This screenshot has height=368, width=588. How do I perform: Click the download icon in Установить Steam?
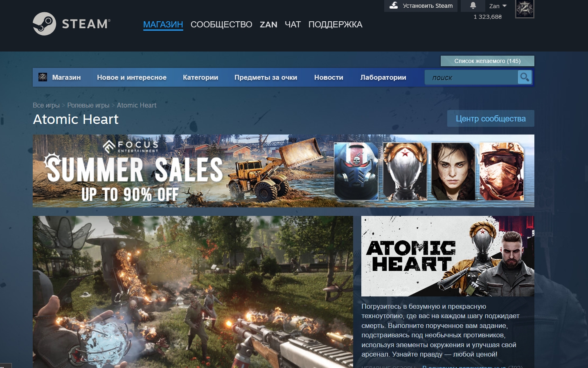click(394, 5)
